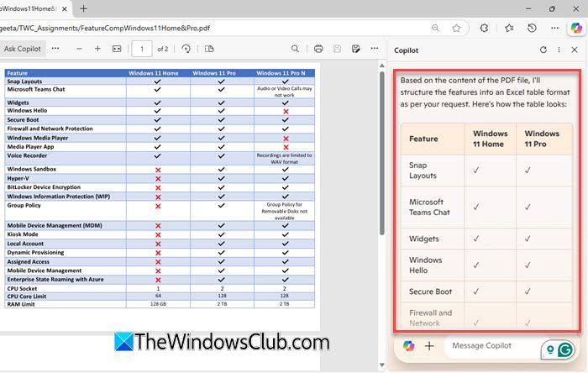Toggle fit-to-width page view
This screenshot has height=373, width=588.
point(117,49)
